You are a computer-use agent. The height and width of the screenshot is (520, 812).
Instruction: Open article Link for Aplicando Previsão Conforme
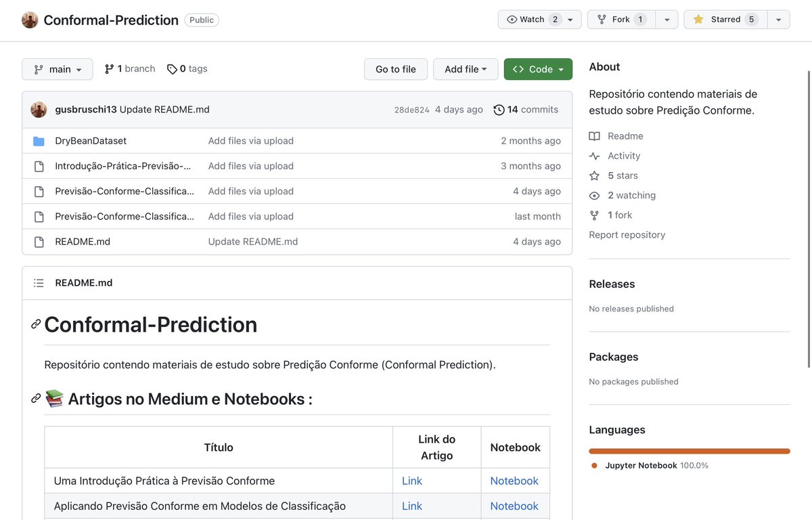412,506
